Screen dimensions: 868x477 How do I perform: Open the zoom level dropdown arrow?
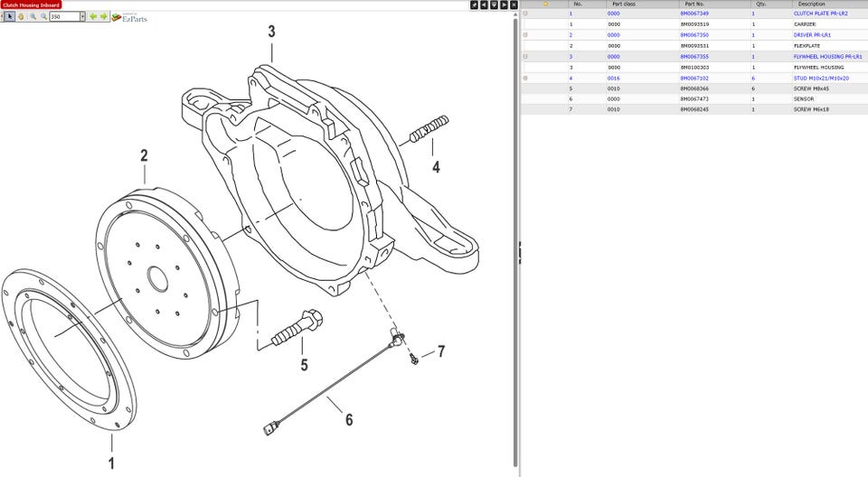[x=82, y=16]
